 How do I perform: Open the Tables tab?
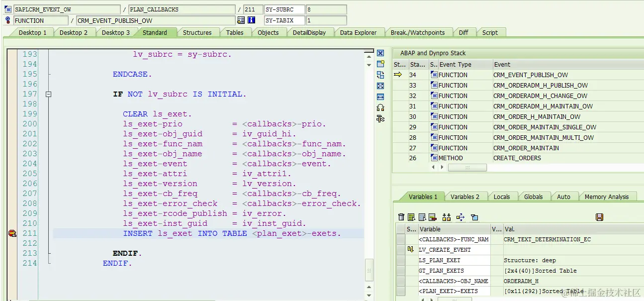point(235,32)
